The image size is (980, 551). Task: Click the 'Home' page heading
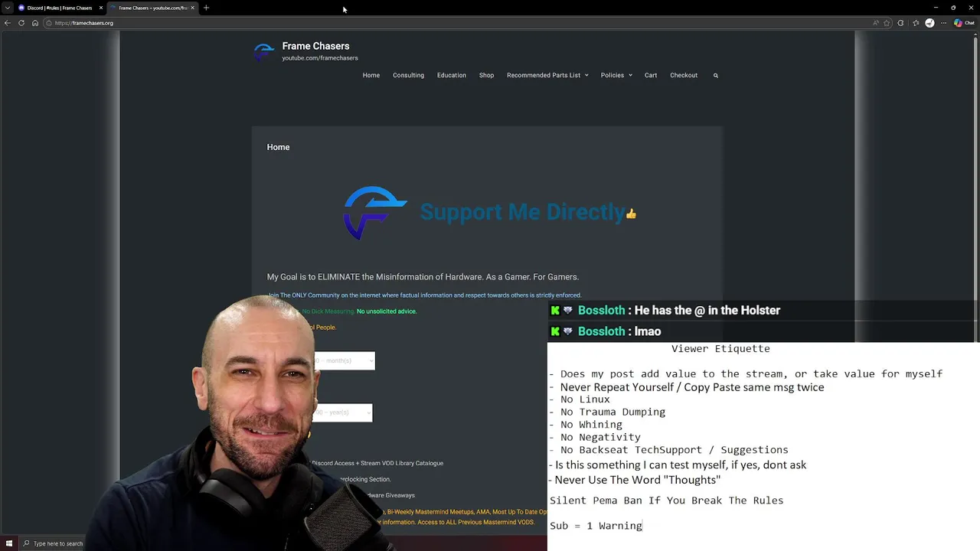tap(278, 147)
